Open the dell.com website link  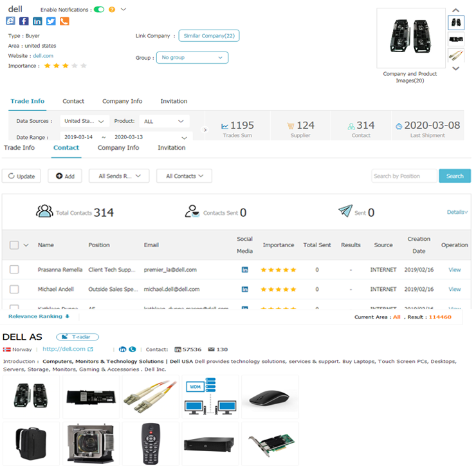click(43, 56)
